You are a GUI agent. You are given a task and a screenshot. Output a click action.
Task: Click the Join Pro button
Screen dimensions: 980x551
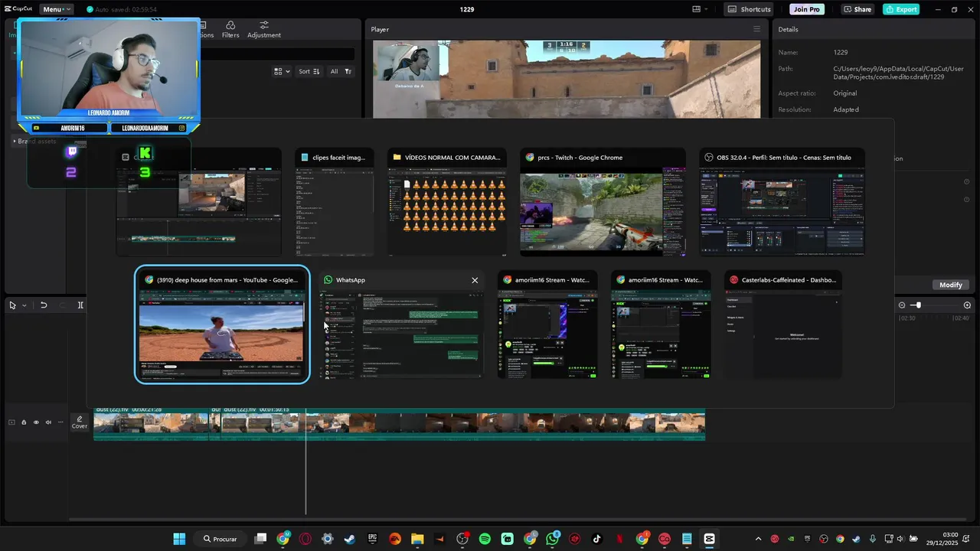coord(807,9)
